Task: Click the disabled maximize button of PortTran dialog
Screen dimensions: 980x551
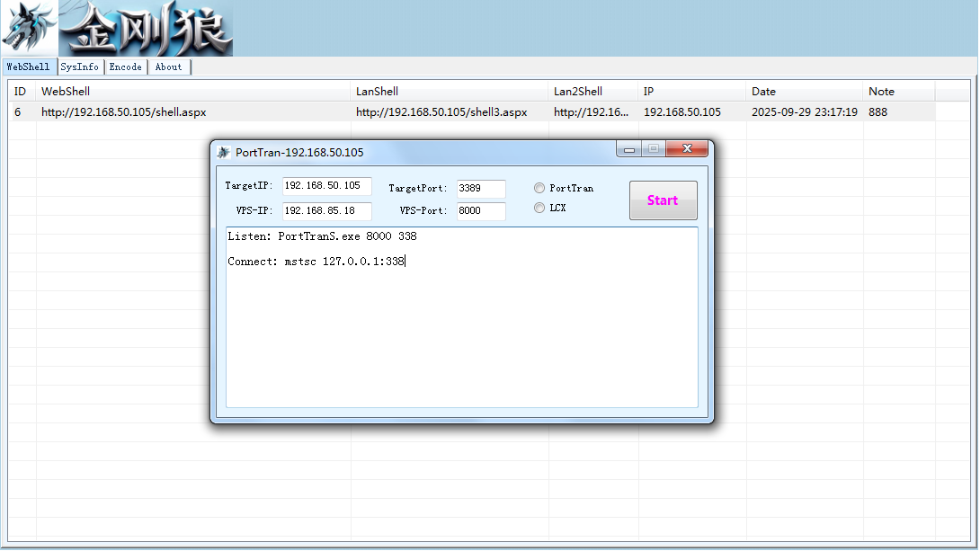Action: coord(653,148)
